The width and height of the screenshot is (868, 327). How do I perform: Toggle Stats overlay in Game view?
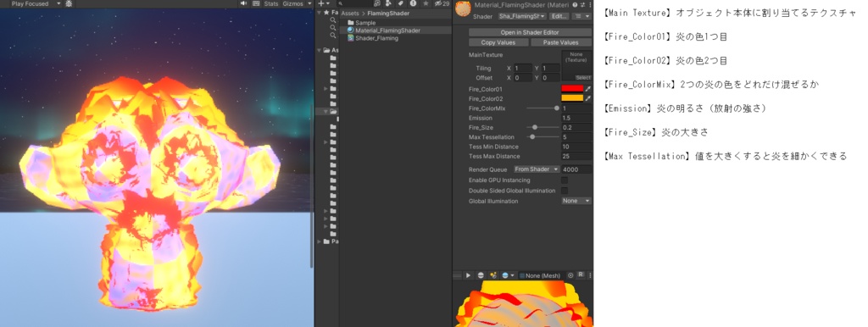coord(271,3)
